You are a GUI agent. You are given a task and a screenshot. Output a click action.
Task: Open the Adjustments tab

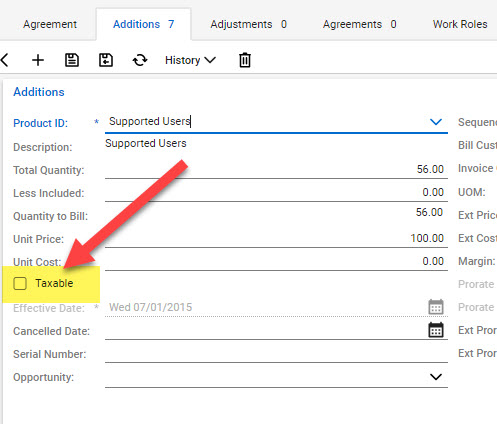click(x=248, y=24)
